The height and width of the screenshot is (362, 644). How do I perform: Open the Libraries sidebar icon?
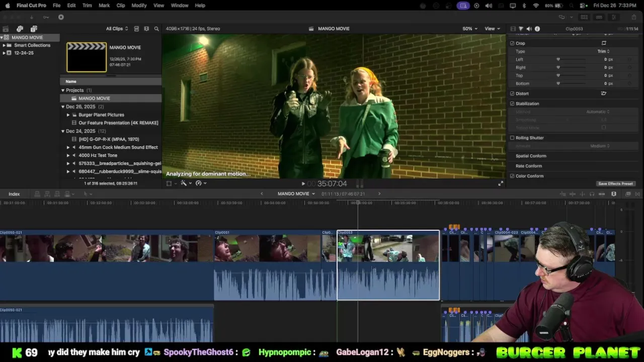[6, 29]
